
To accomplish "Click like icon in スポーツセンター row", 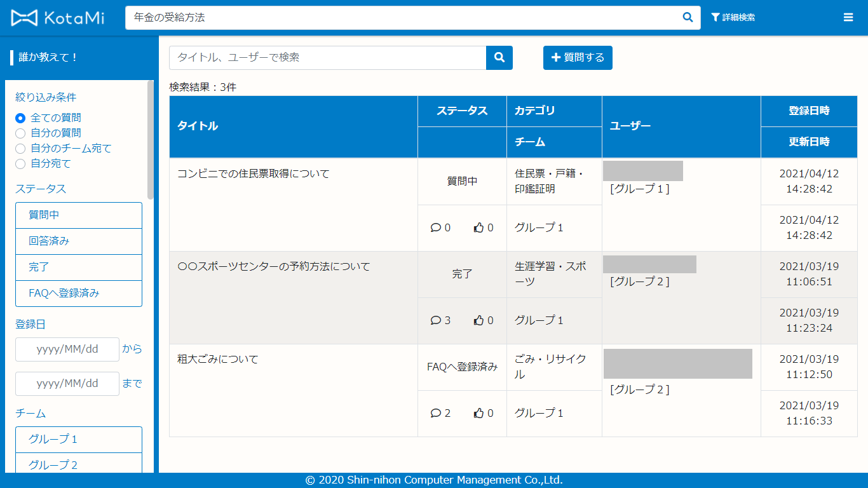I will (479, 320).
